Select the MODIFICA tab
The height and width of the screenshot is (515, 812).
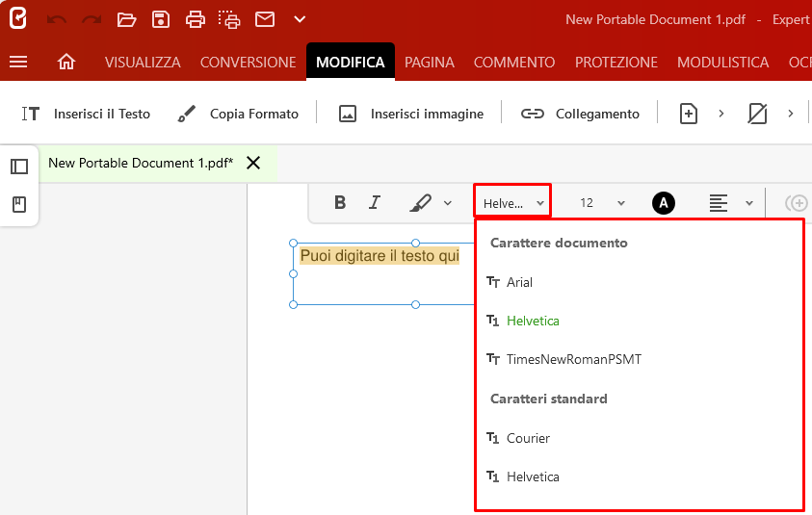(x=351, y=63)
